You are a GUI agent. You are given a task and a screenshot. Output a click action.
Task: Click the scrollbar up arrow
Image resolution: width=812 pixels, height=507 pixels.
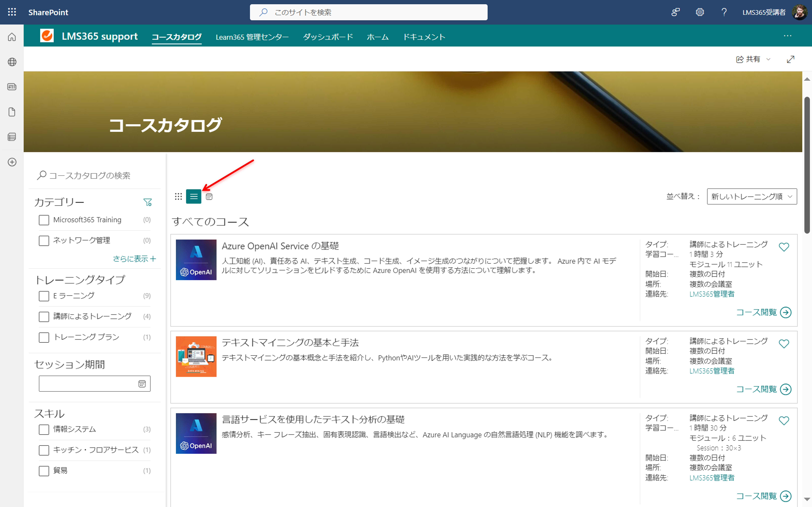(807, 79)
